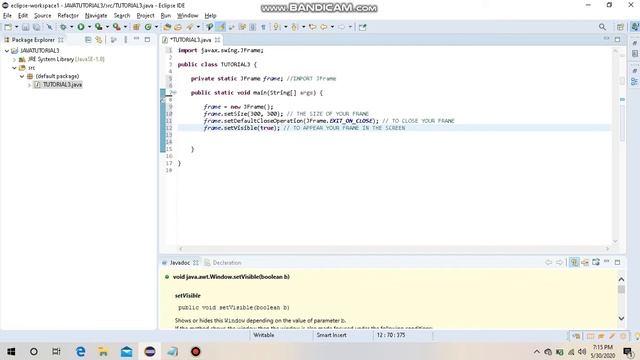Click the New file toolbar icon
The width and height of the screenshot is (640, 360).
click(x=8, y=27)
